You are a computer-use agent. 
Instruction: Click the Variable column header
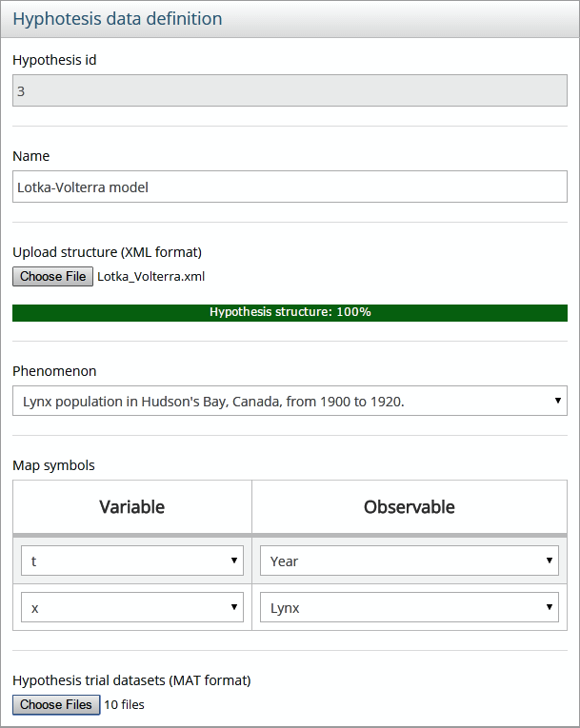coord(132,507)
